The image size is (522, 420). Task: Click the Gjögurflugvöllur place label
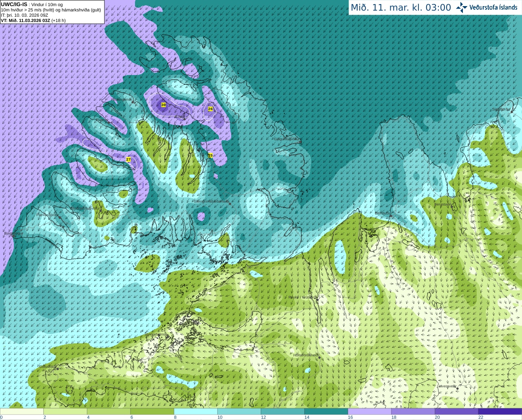(x=288, y=139)
